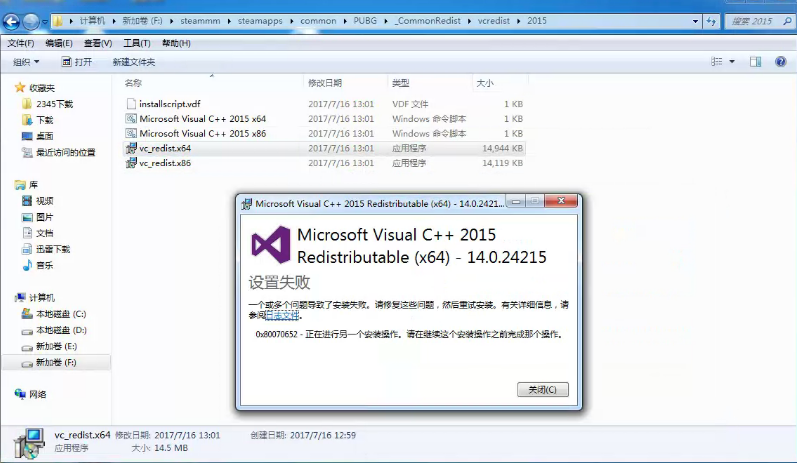Open 新加卷 (E:) drive
Viewport: 801px width, 463px height.
[56, 346]
